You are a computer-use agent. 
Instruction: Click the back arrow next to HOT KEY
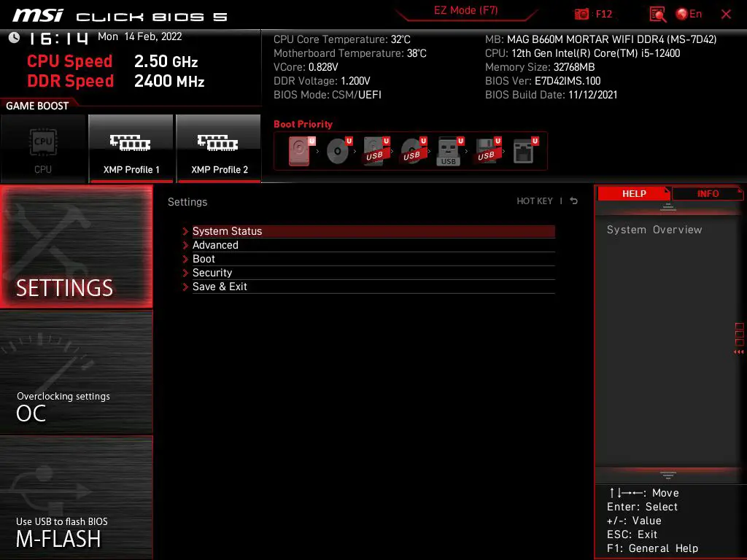tap(573, 201)
